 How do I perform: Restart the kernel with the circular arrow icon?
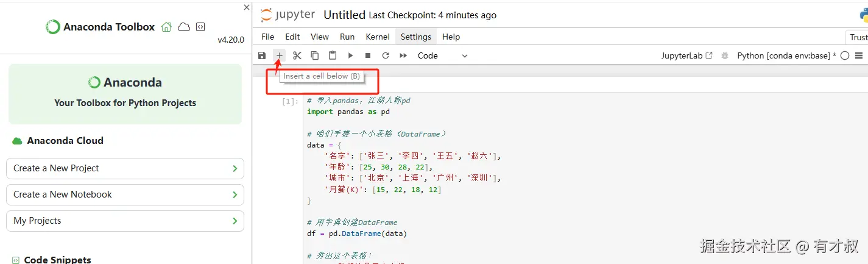(386, 55)
